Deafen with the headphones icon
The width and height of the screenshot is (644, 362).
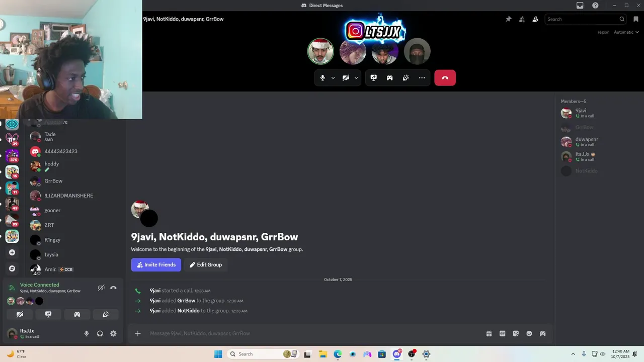pos(100,333)
